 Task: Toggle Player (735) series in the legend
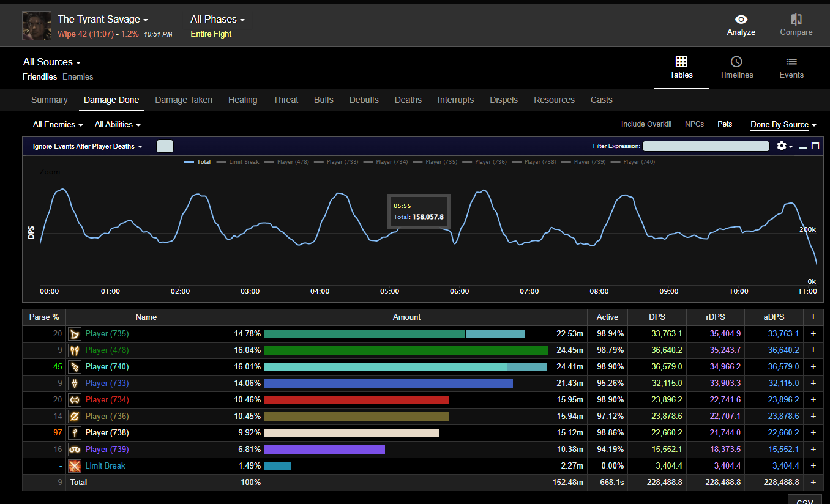coord(435,162)
